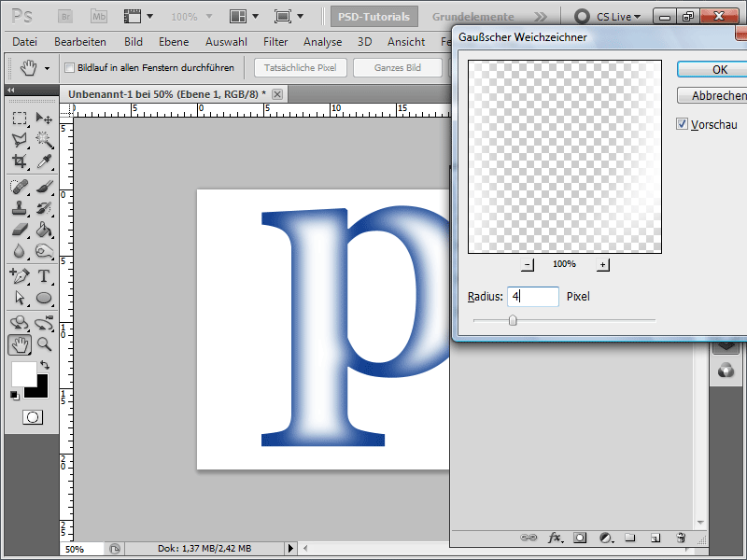
Task: Select the Zoom tool
Action: pyautogui.click(x=44, y=344)
